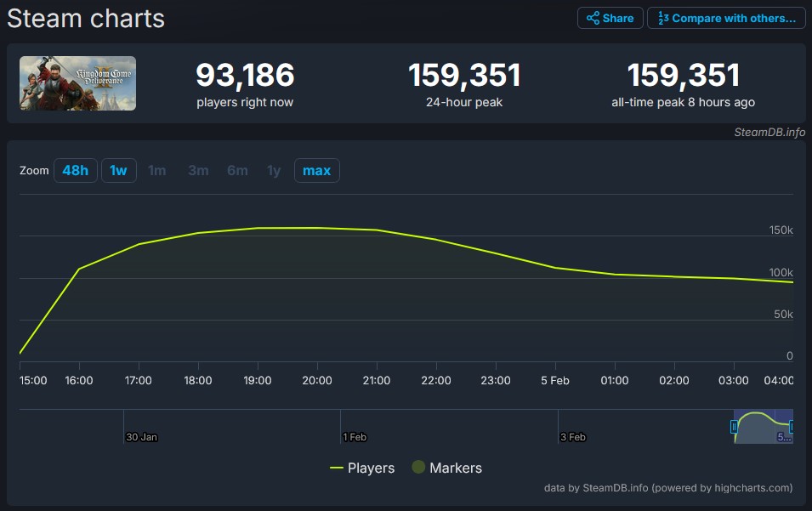Set chart zoom to 1w
Image resolution: width=812 pixels, height=511 pixels.
point(118,170)
